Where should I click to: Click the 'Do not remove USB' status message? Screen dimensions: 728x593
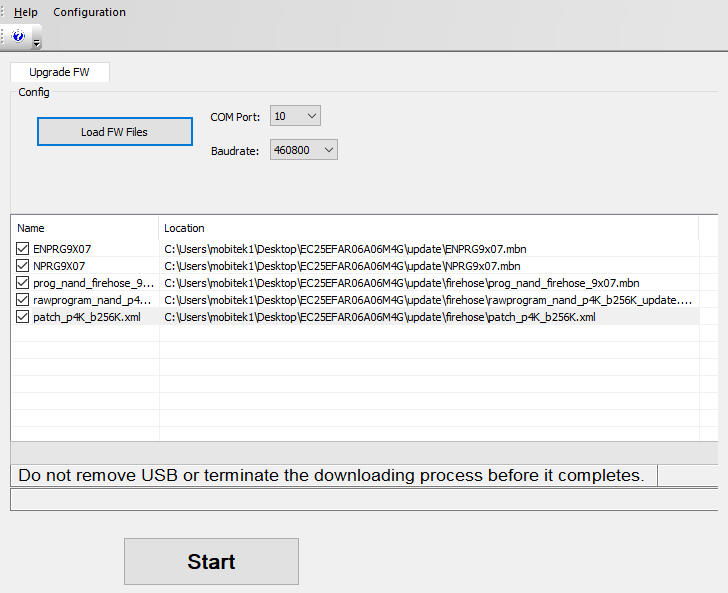coord(331,475)
